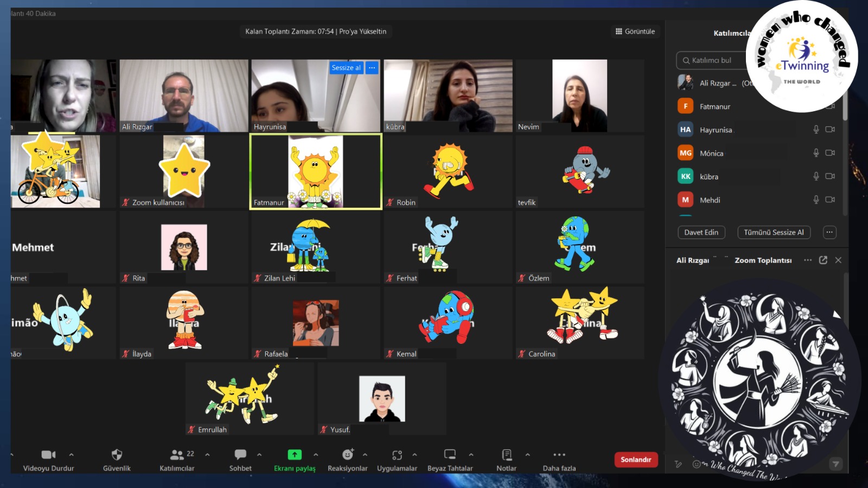Toggle Mónica's microphone in participants list
868x488 pixels.
point(816,153)
